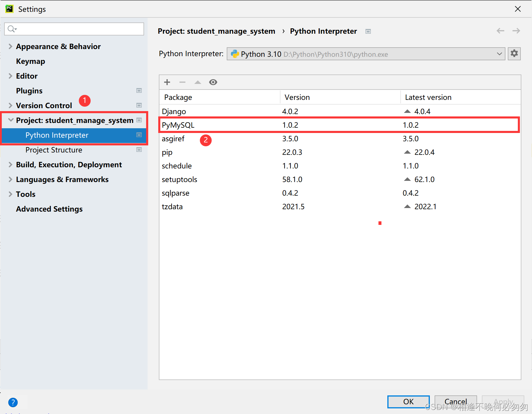Screen dimensions: 532x414
Task: Click the remove package minus icon
Action: point(182,82)
